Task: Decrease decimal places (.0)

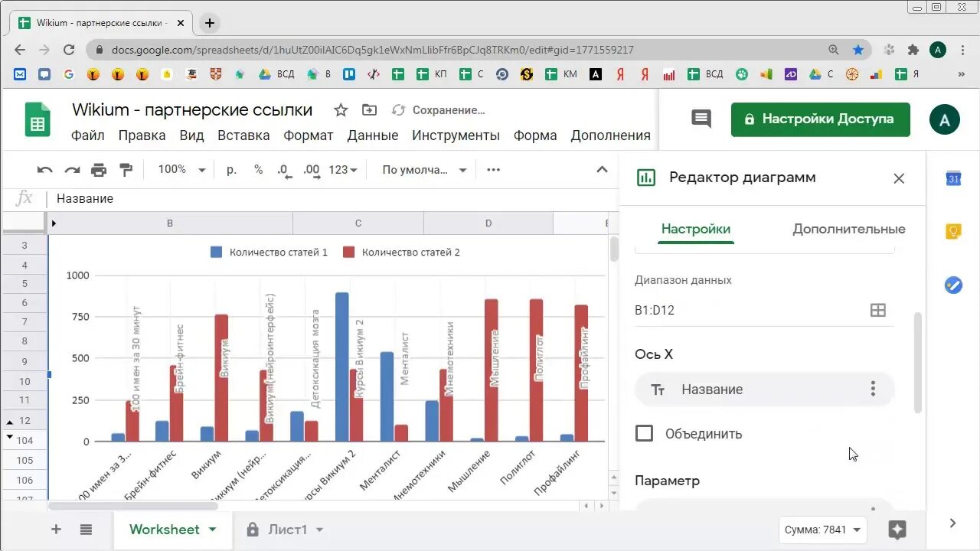Action: pyautogui.click(x=284, y=170)
